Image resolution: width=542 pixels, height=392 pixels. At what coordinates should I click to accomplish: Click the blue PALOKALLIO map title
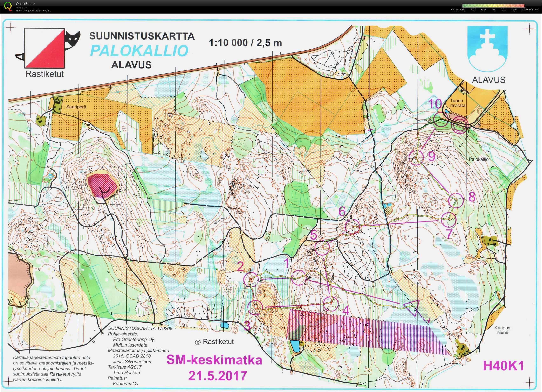(139, 51)
